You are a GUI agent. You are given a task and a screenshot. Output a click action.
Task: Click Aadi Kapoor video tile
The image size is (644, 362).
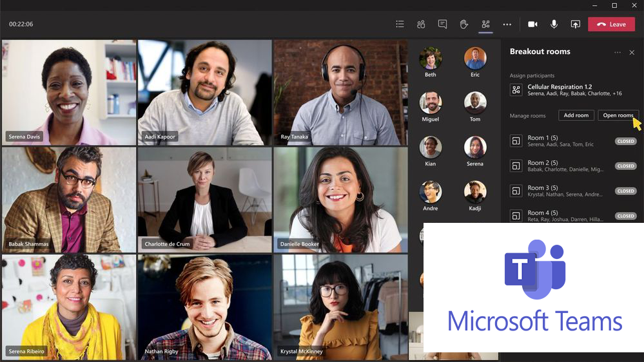(205, 92)
